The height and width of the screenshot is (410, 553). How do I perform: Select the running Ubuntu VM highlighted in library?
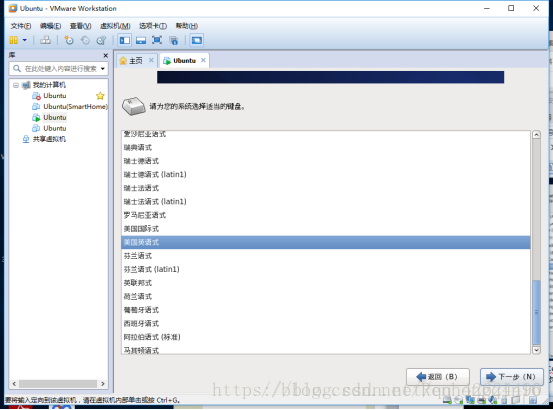pos(55,117)
